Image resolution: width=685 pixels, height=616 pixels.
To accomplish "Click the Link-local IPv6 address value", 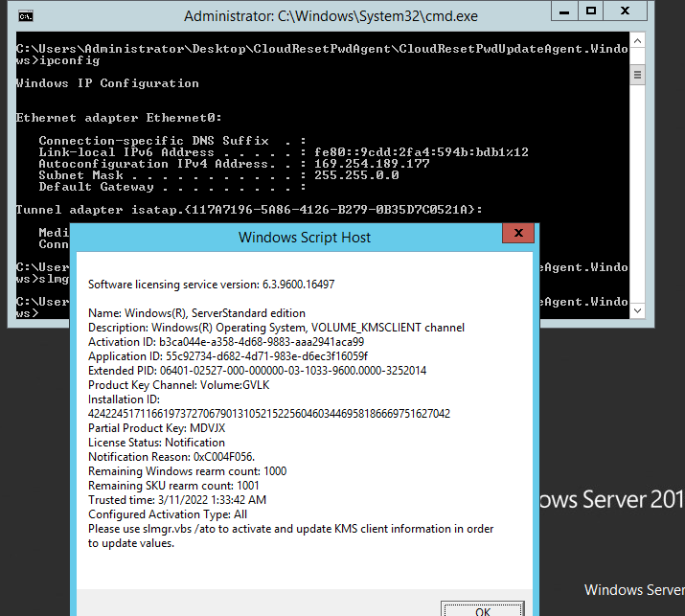I will (422, 152).
